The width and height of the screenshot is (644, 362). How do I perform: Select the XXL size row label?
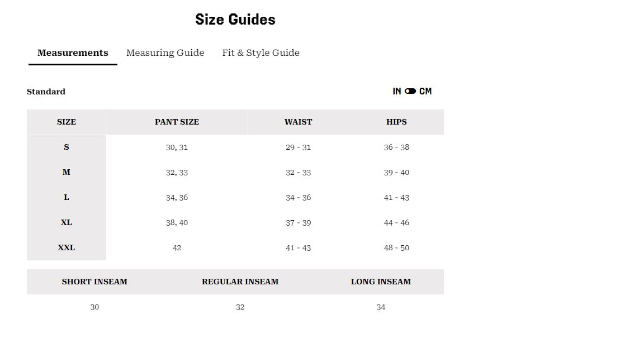click(66, 247)
